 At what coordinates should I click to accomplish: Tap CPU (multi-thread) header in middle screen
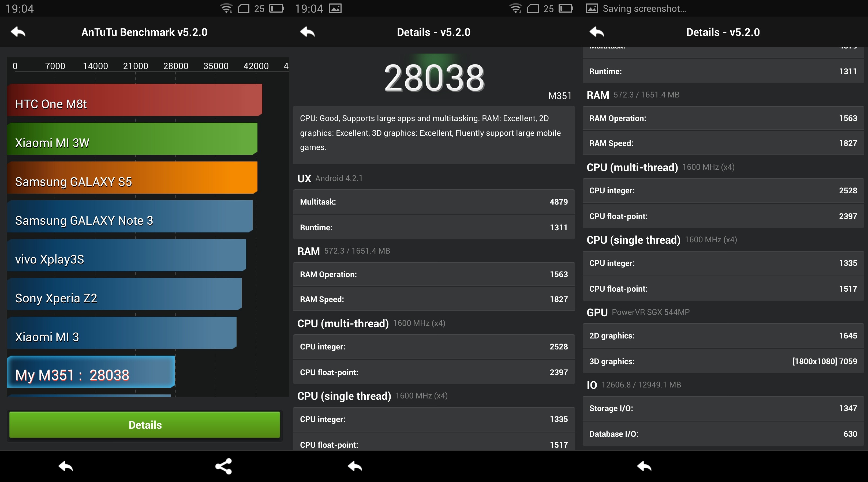(371, 323)
